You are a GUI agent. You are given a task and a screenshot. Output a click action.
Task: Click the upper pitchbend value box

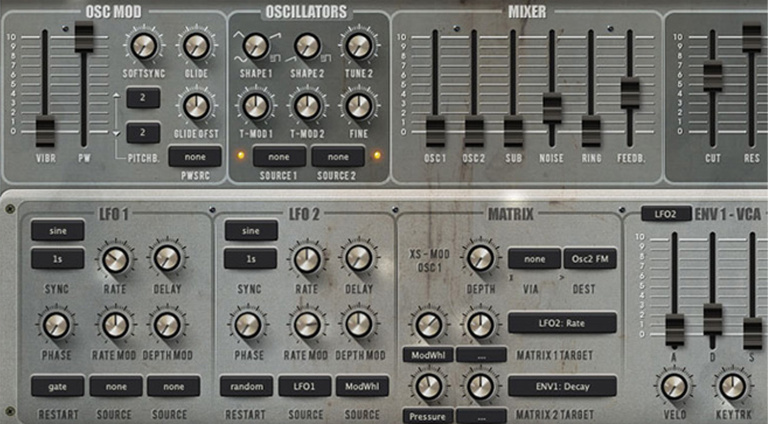[144, 98]
